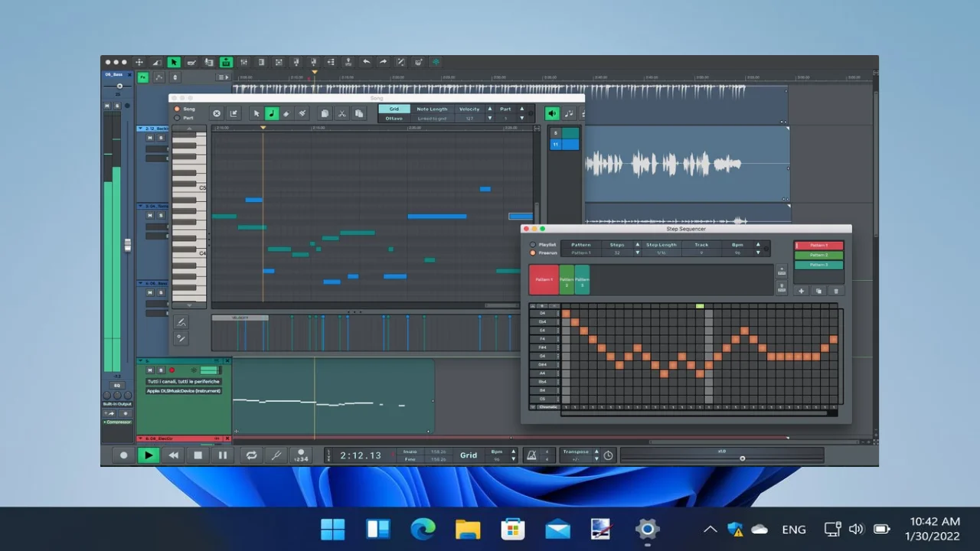Increase Steps with the up arrow
The width and height of the screenshot is (980, 551).
638,245
